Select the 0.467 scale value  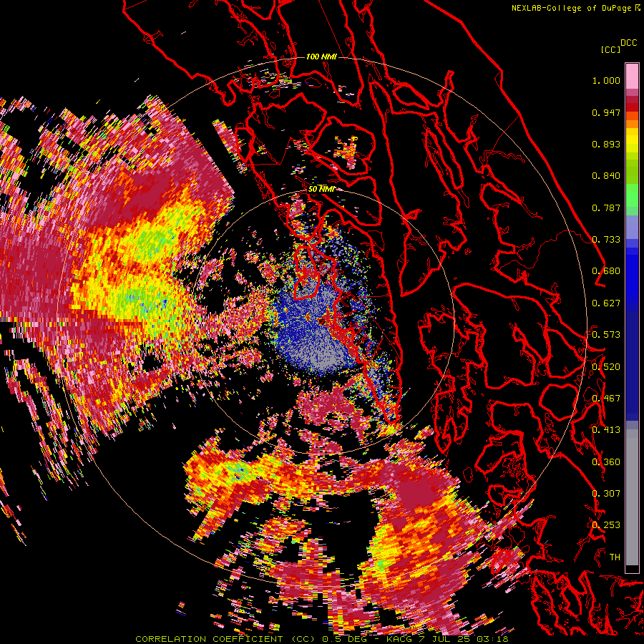[x=606, y=399]
